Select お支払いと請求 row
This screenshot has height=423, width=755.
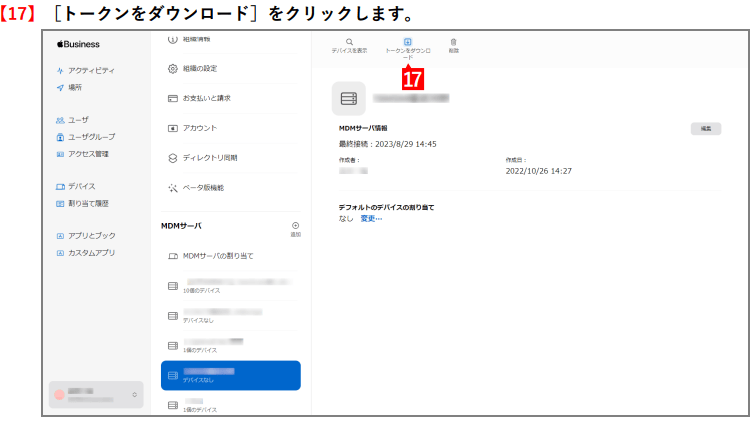[231, 98]
